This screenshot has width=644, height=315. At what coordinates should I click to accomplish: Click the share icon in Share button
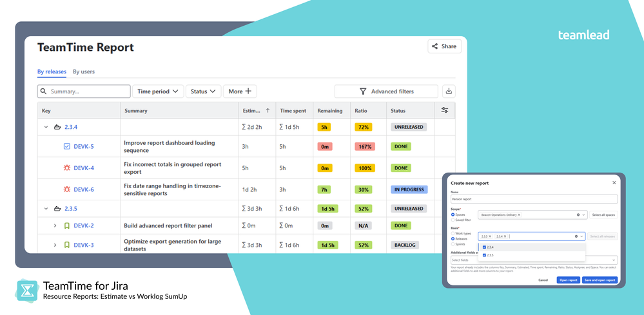pyautogui.click(x=435, y=46)
